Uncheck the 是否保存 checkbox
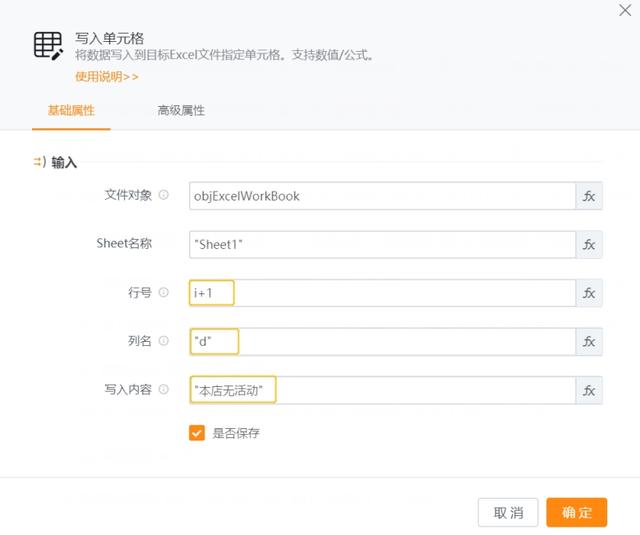Screen dimensions: 640x535 [x=197, y=433]
